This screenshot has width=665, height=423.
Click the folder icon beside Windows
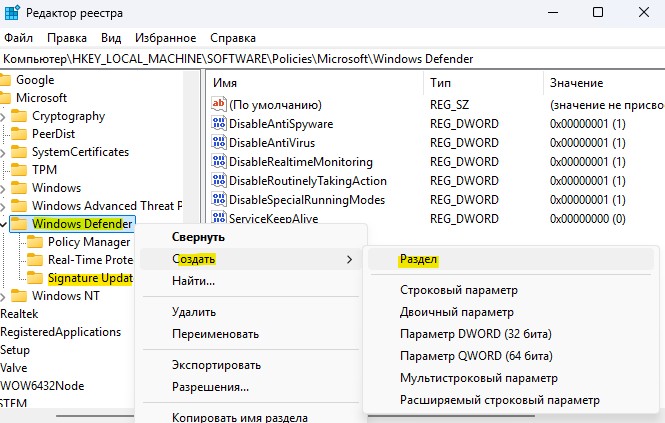19,188
